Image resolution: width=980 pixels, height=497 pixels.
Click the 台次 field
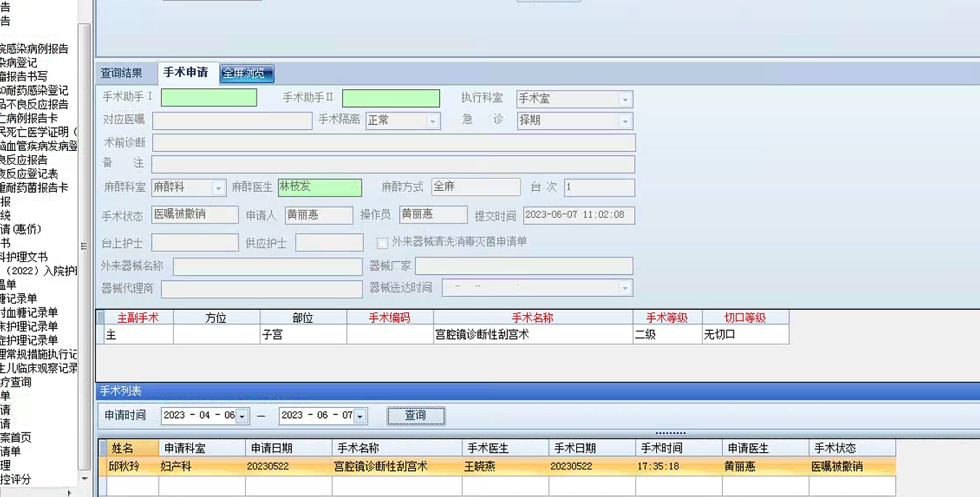(599, 187)
